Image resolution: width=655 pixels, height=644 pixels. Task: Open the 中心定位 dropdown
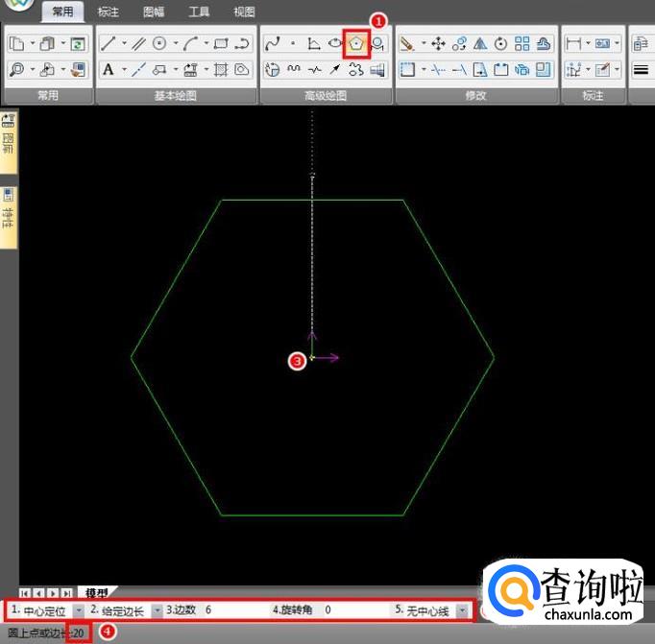(78, 610)
